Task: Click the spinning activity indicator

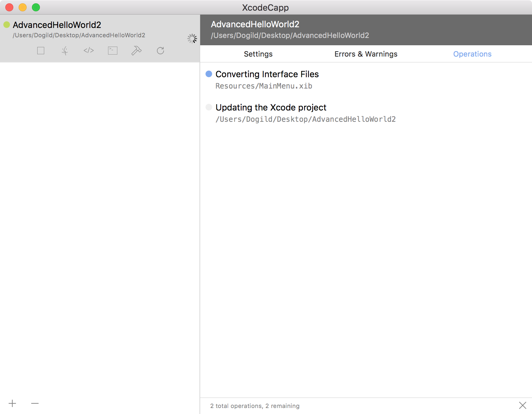Action: (192, 39)
